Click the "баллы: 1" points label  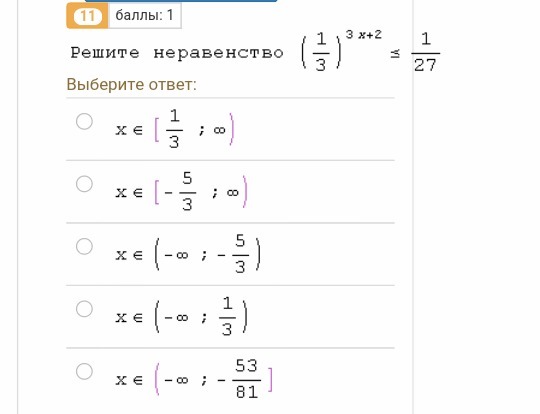(145, 15)
